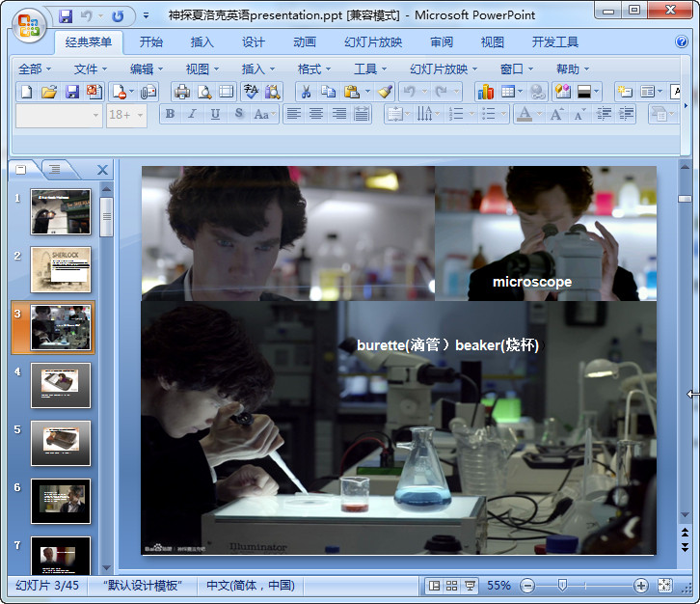
Task: Open a file with the folder icon
Action: coord(48,92)
